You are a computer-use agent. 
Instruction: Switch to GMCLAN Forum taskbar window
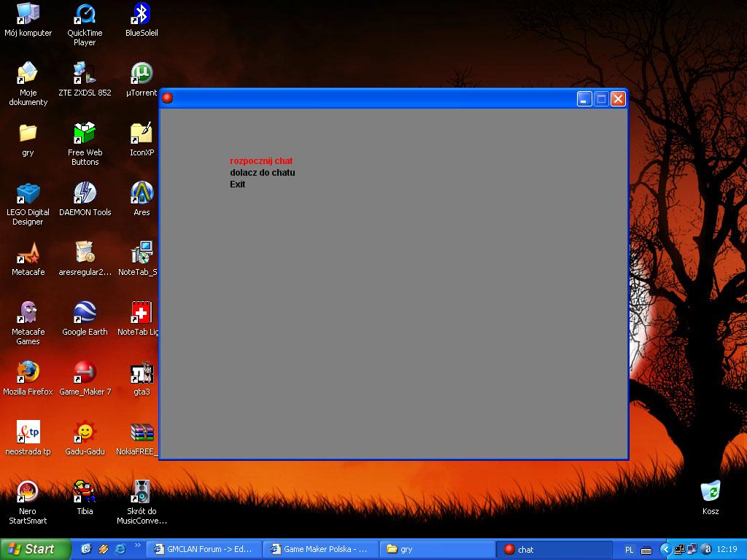[204, 549]
